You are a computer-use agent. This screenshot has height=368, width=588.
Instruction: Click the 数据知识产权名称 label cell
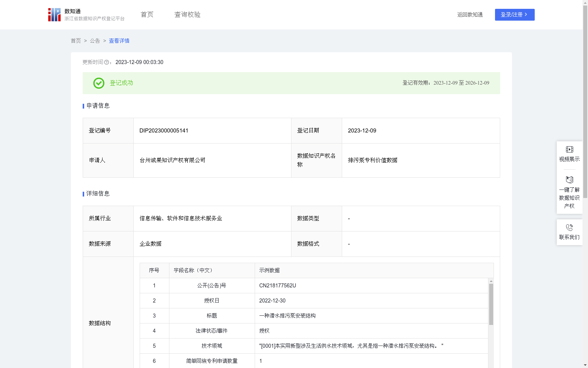[316, 160]
